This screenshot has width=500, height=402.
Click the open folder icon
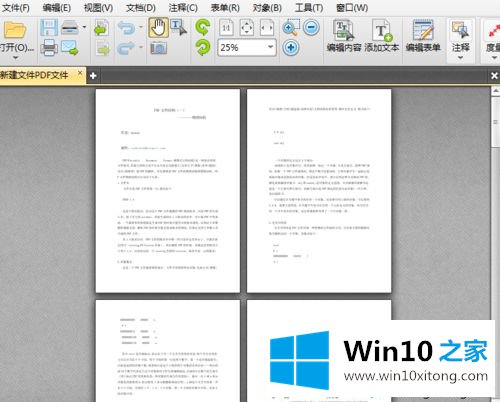pyautogui.click(x=15, y=30)
